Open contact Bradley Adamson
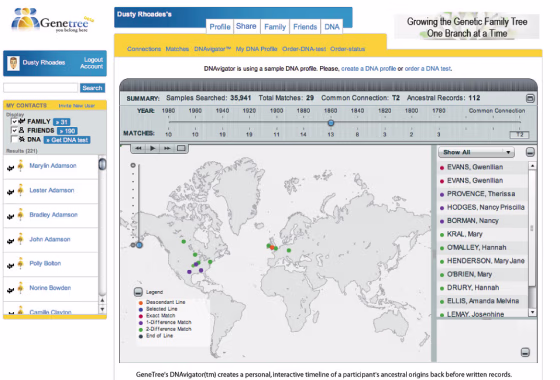 click(x=54, y=215)
